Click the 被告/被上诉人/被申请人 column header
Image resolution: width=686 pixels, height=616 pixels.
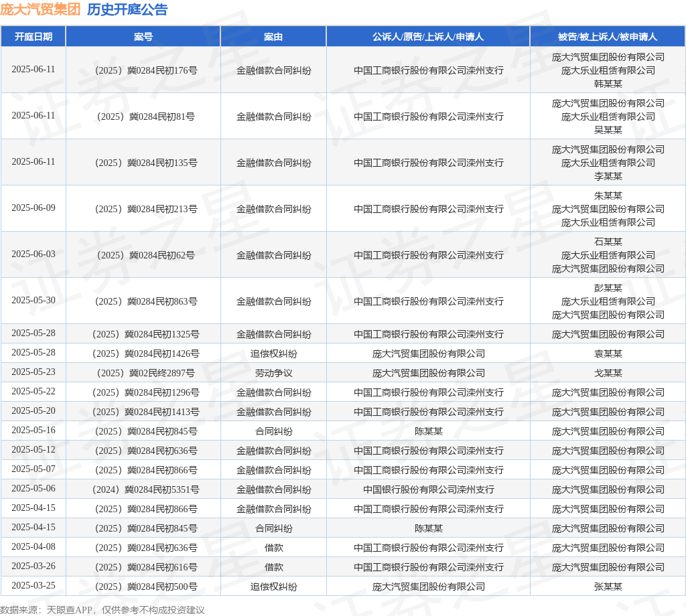(x=608, y=37)
